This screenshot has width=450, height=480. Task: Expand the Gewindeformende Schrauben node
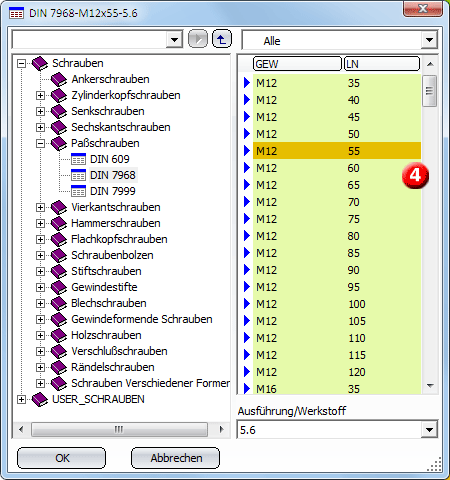coord(40,319)
